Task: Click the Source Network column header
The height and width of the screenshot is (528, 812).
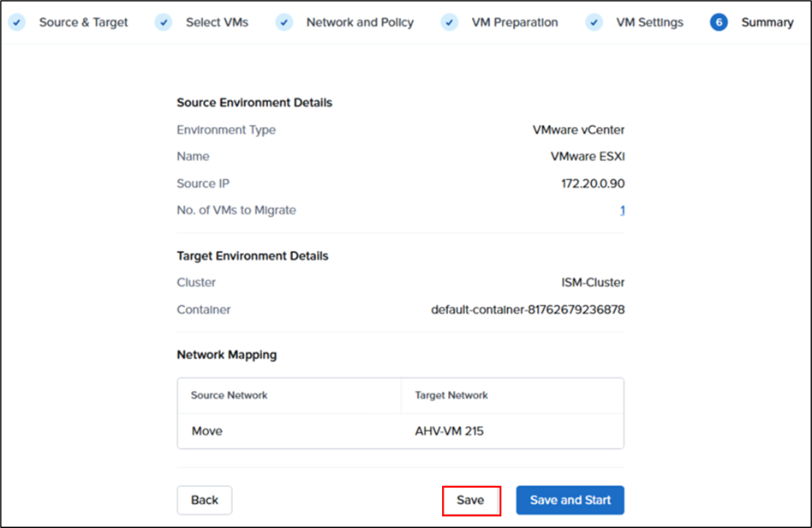Action: [x=229, y=395]
